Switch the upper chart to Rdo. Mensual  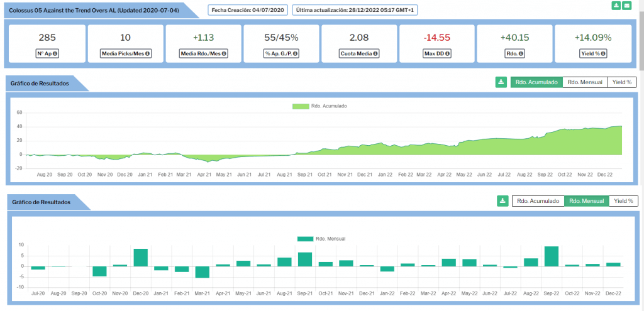(585, 82)
